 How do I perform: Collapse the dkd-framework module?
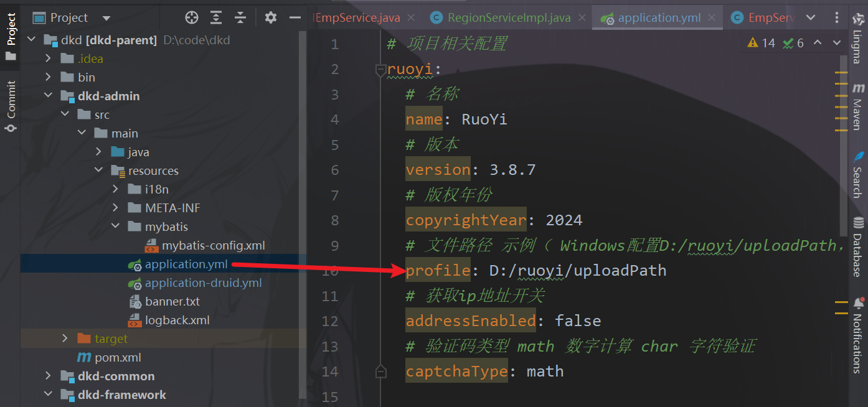coord(49,395)
